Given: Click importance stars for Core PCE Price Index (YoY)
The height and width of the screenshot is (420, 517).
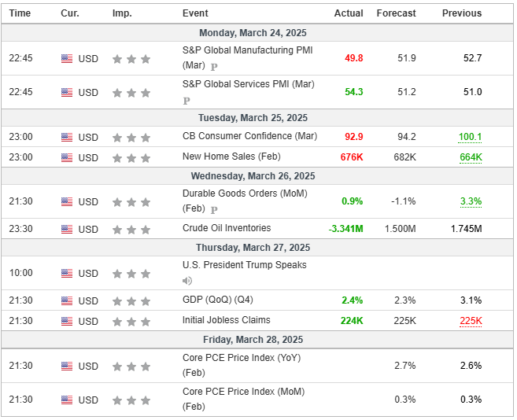Looking at the screenshot, I should pyautogui.click(x=131, y=367).
